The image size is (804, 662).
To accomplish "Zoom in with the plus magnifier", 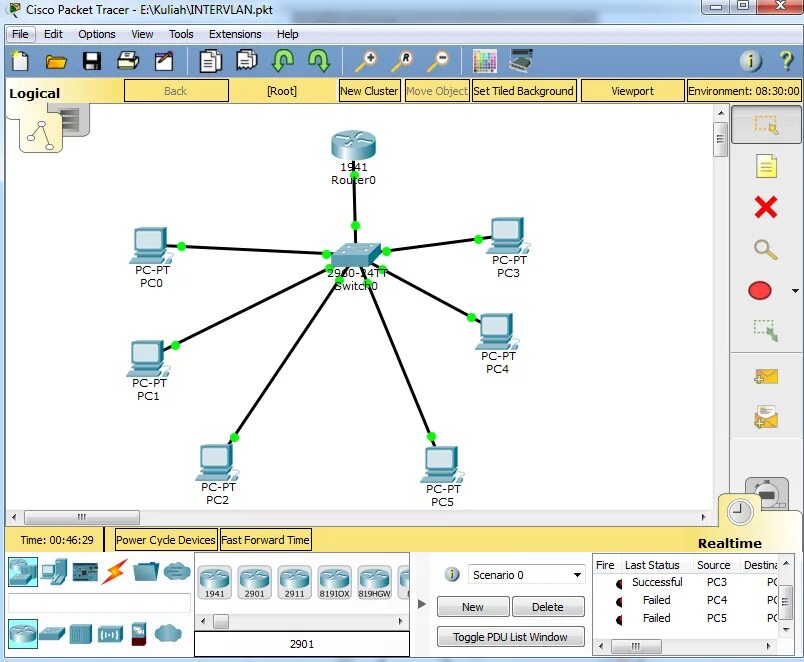I will (367, 61).
